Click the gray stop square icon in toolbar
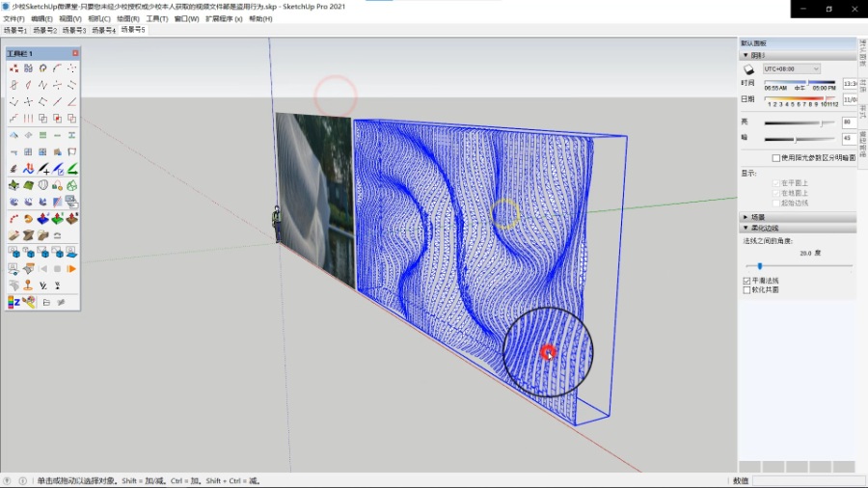Viewport: 868px width, 488px height. click(x=57, y=269)
